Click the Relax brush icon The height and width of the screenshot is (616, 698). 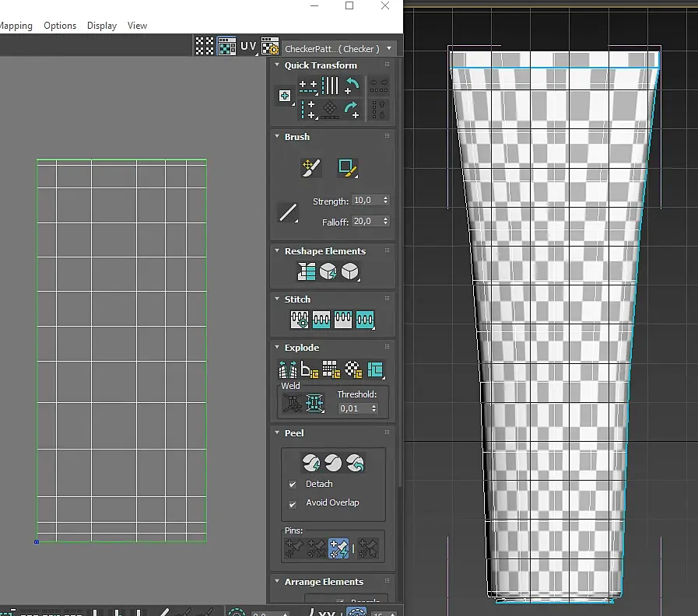(x=347, y=168)
